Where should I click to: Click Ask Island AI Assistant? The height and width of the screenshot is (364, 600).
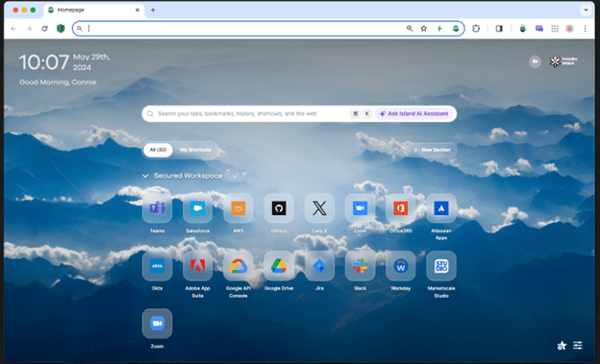pos(414,113)
